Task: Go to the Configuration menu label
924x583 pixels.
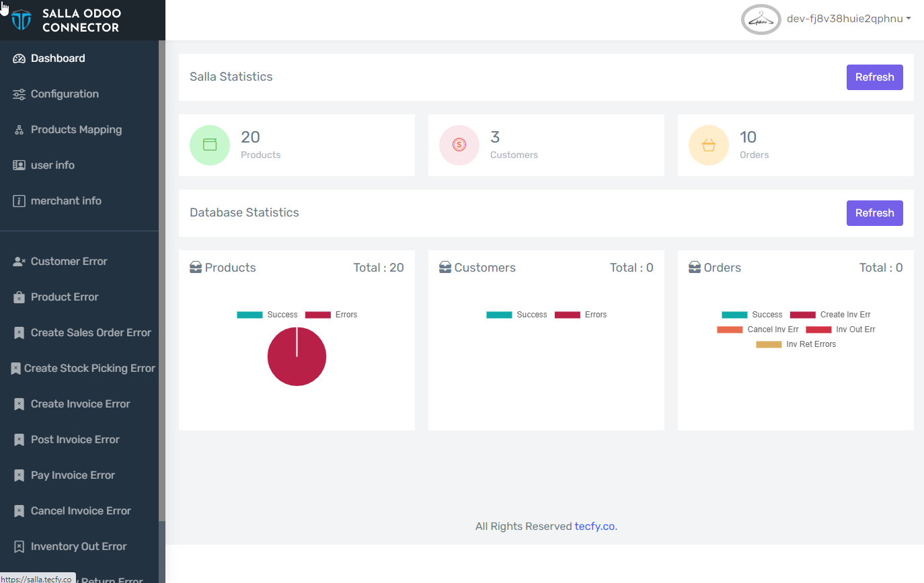Action: click(65, 94)
